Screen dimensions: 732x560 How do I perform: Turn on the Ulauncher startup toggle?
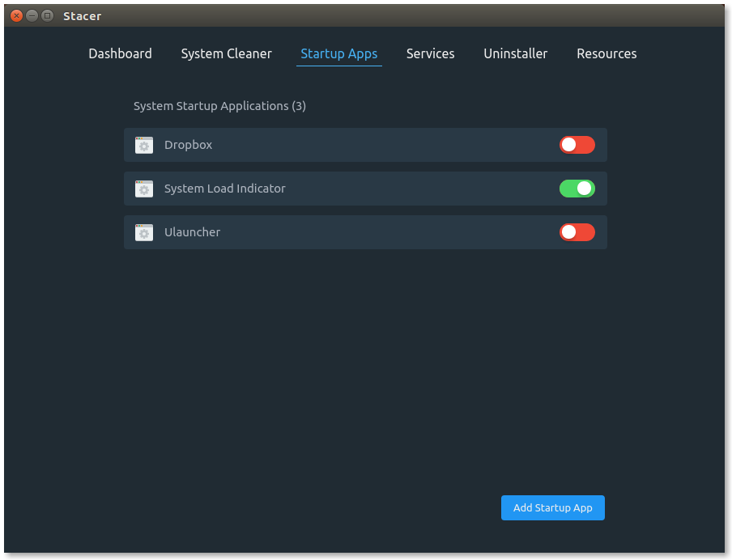coord(577,232)
